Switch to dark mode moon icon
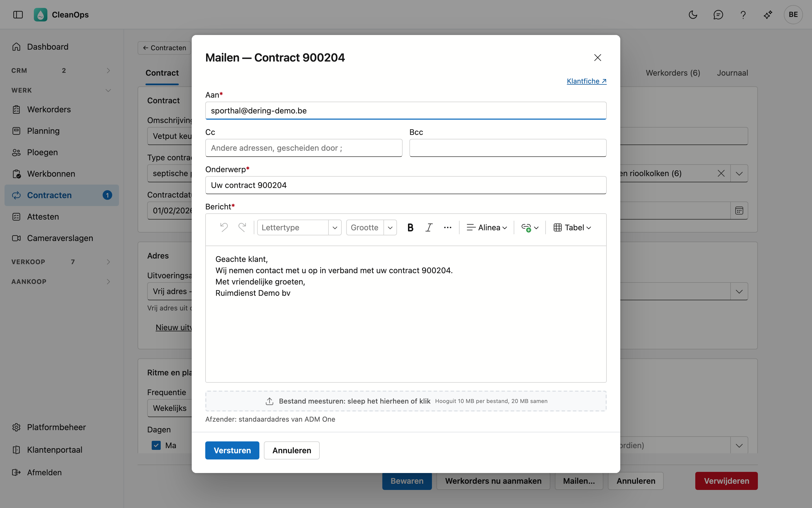Viewport: 812px width, 508px height. point(693,14)
